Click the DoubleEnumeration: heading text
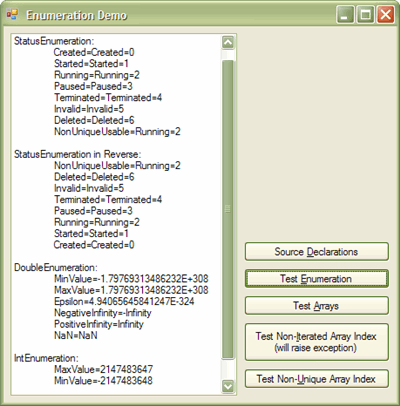This screenshot has width=400, height=406. (56, 268)
